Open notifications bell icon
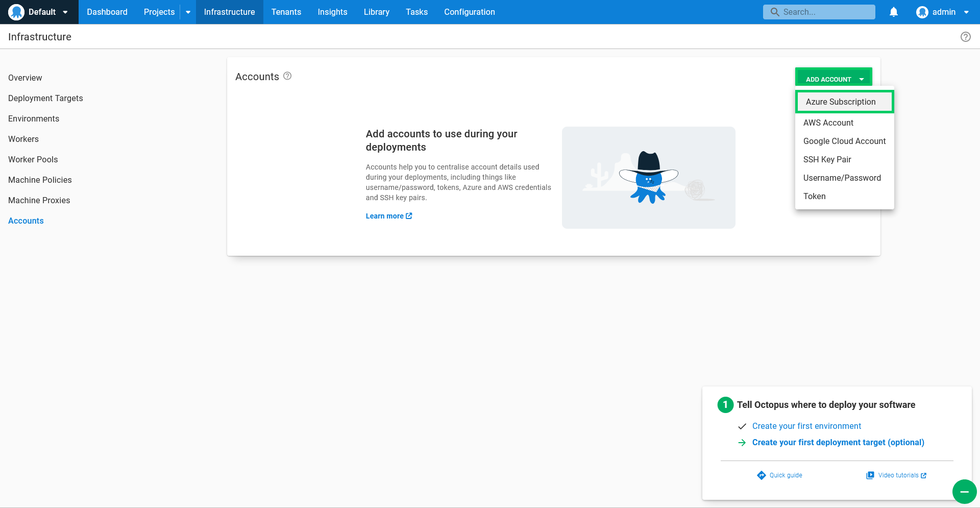 [x=894, y=12]
